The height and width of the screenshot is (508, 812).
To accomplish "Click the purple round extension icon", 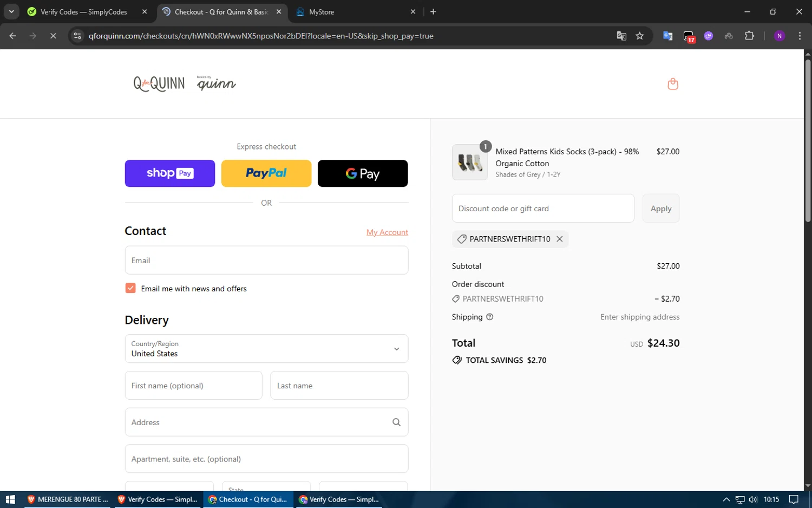I will tap(709, 36).
